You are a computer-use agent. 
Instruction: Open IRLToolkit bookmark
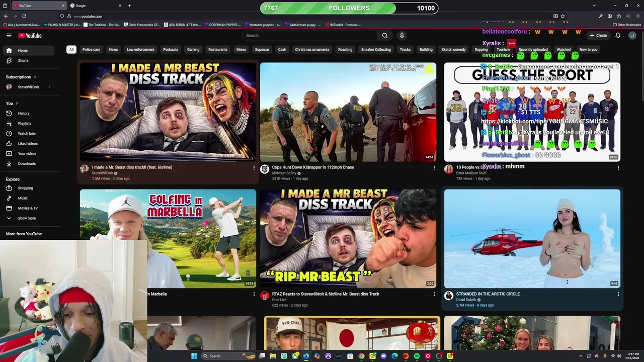(x=342, y=25)
